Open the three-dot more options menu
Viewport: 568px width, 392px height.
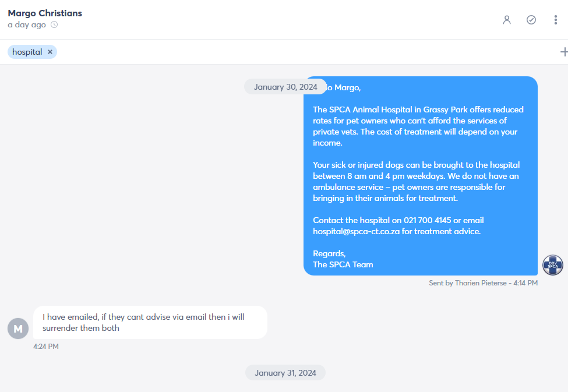coord(555,20)
